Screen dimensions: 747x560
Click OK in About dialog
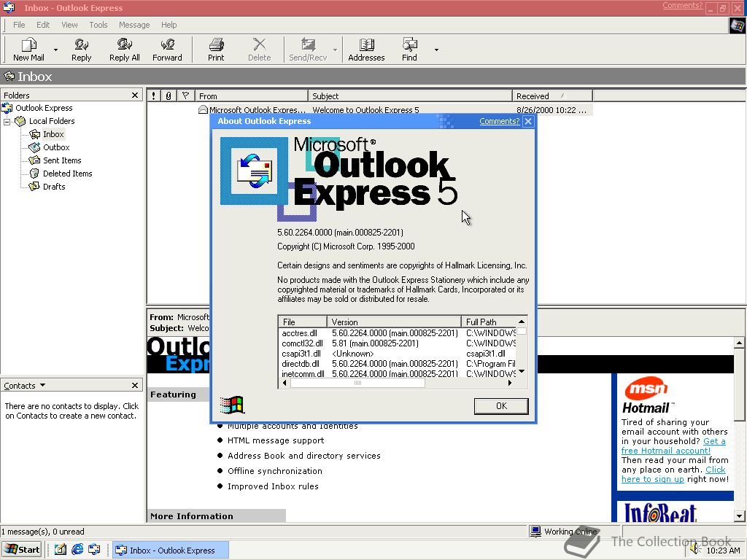tap(501, 406)
